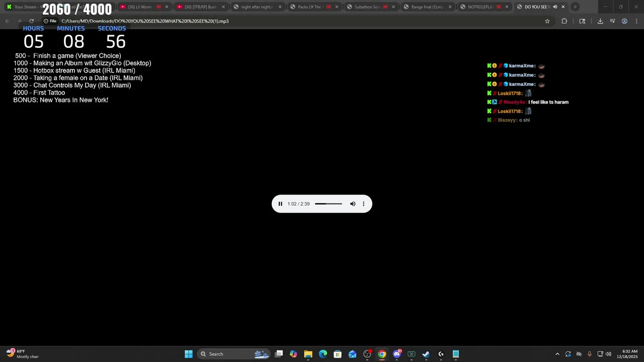Click the taskbar Search box
This screenshot has width=644, height=362.
click(234, 354)
